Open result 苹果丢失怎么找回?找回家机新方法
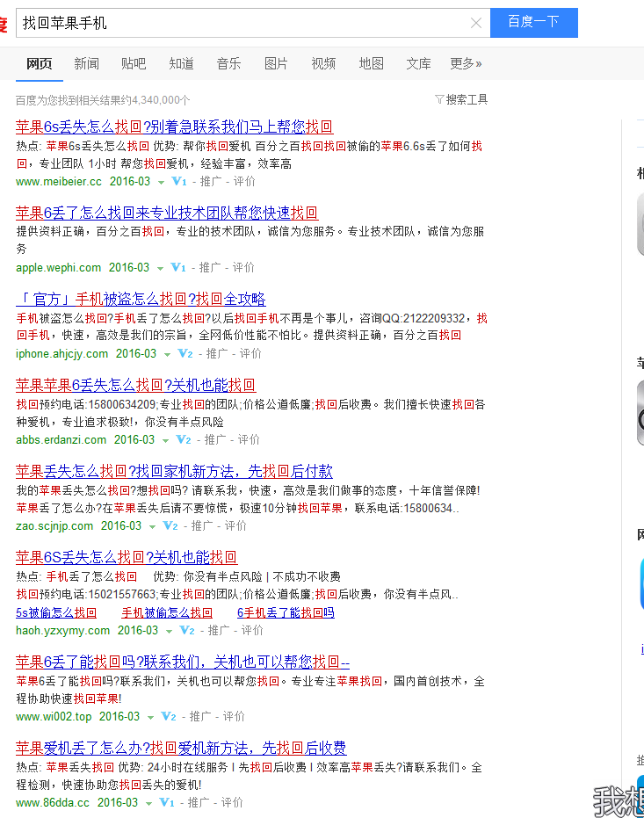This screenshot has width=644, height=818. tap(174, 471)
